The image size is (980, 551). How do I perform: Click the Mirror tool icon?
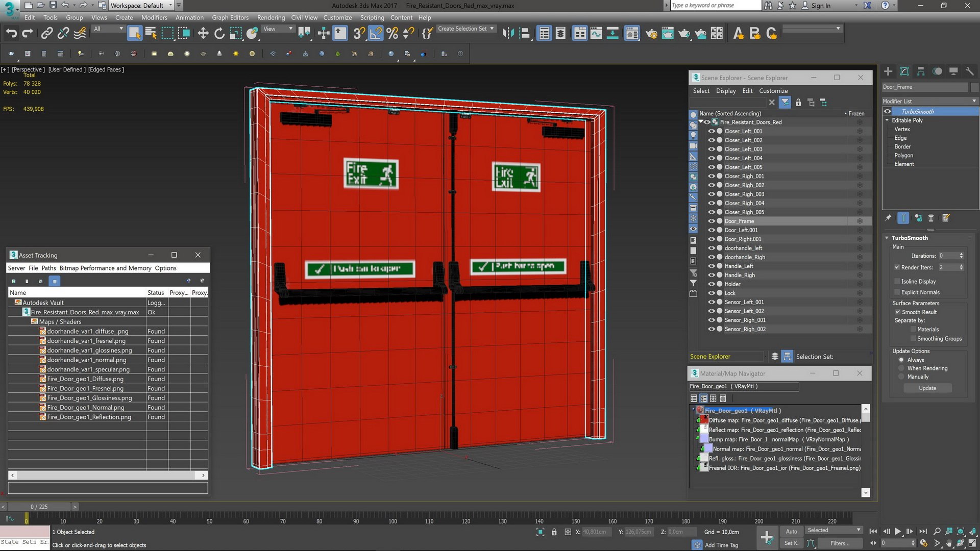pyautogui.click(x=508, y=33)
